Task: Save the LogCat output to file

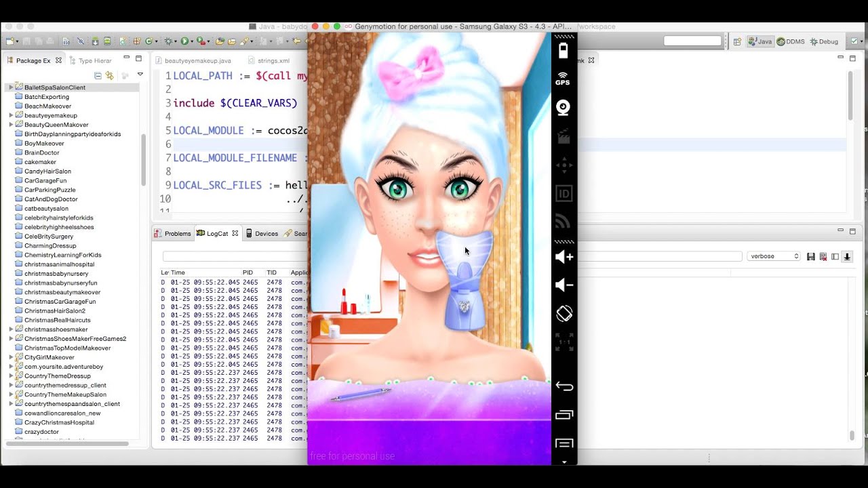Action: (810, 256)
